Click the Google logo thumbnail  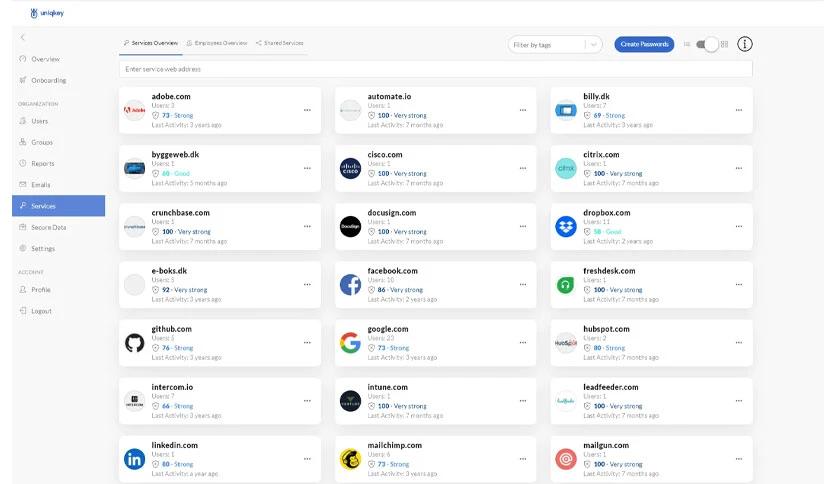(350, 343)
